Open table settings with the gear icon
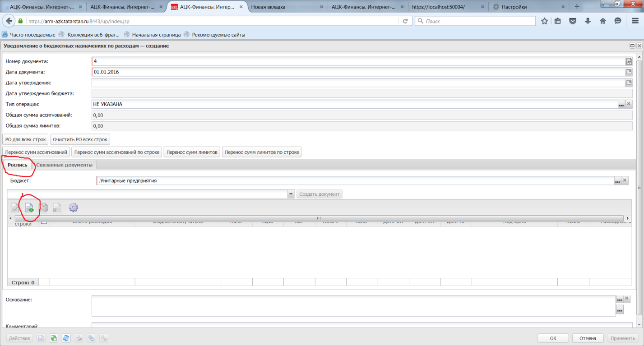 pyautogui.click(x=73, y=208)
